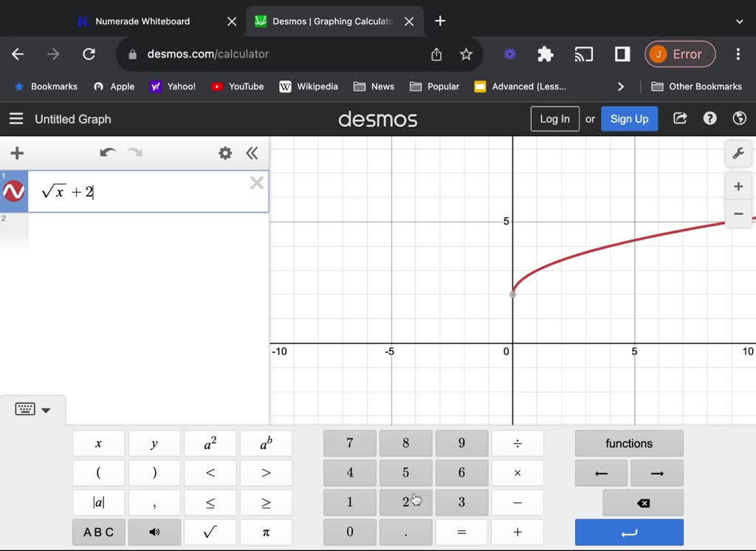
Task: Mute the audio trace speaker key
Action: 154,532
